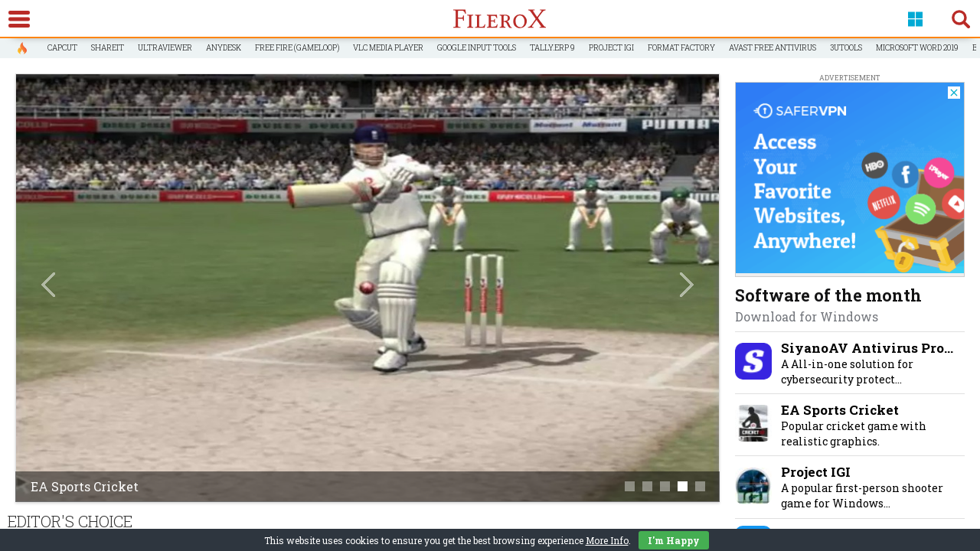Open the Free Fire (Gameloop) link
Viewport: 980px width, 551px height.
click(297, 48)
